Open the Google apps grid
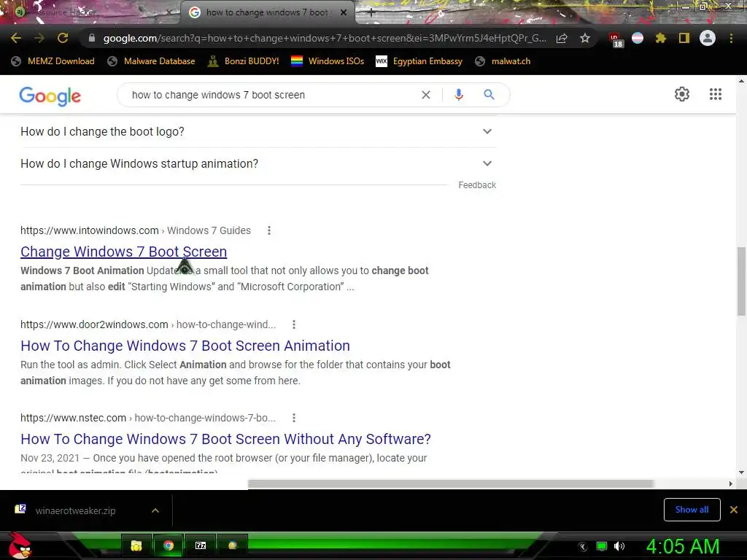Viewport: 747px width, 560px height. [716, 94]
